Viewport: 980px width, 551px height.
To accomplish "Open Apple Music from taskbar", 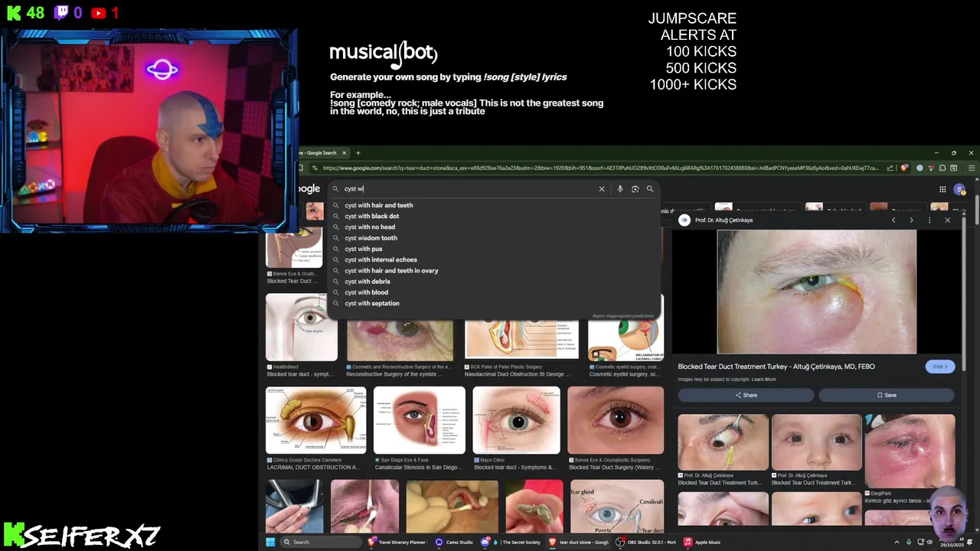I will click(702, 542).
